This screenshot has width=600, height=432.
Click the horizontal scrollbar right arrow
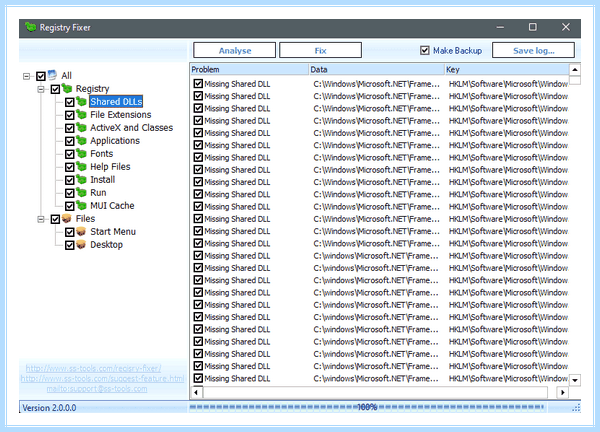[x=562, y=392]
